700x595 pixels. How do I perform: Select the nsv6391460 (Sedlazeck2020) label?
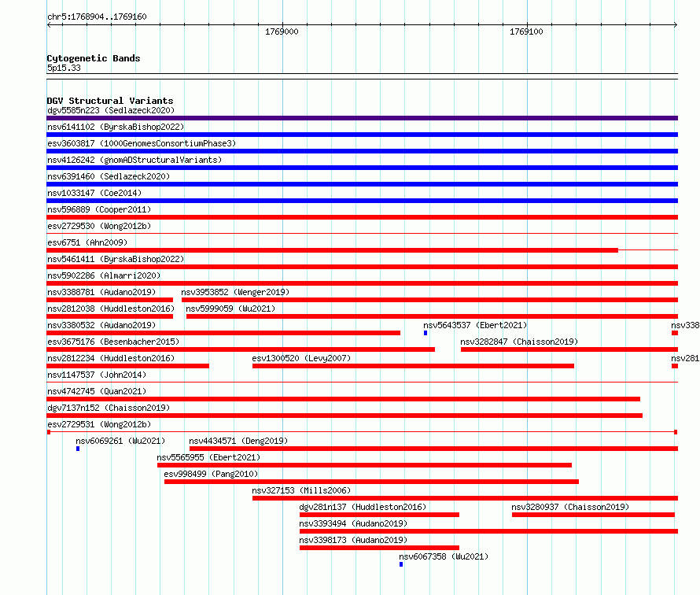109,176
